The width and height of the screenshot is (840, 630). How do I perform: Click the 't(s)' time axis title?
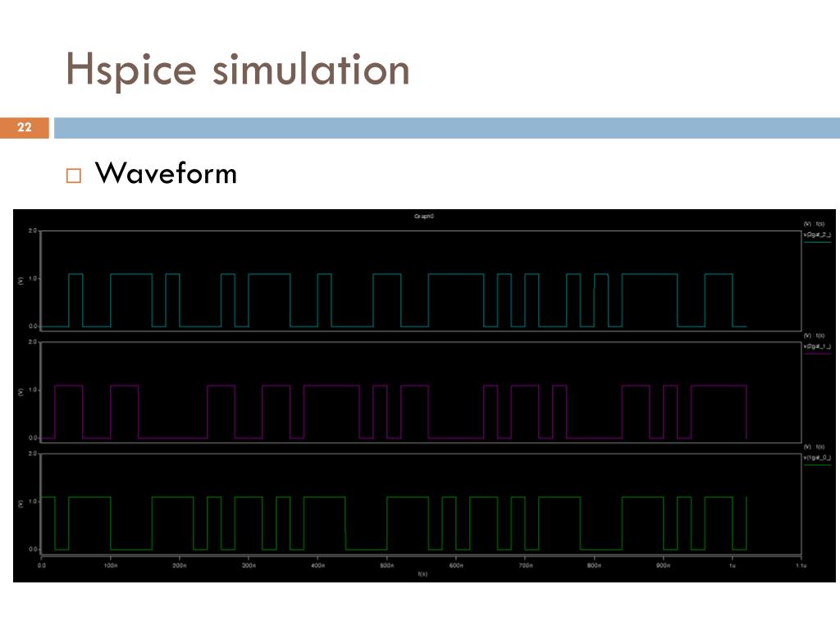[422, 573]
